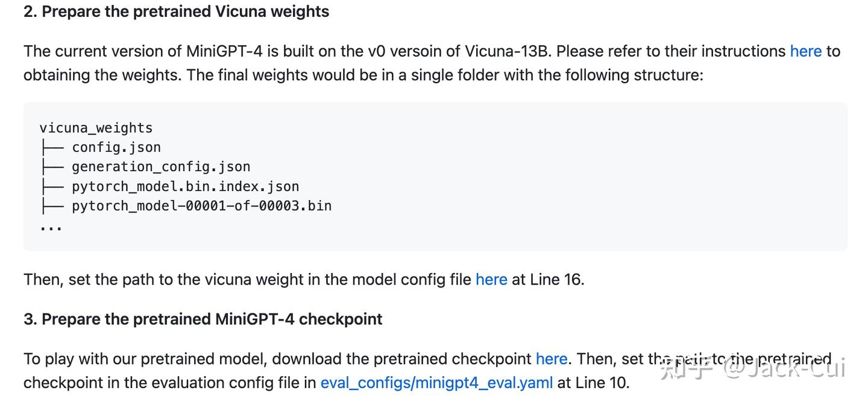Screen dimensions: 868x402
Task: Follow the pretrained checkpoint download "here" link
Action: (x=551, y=359)
